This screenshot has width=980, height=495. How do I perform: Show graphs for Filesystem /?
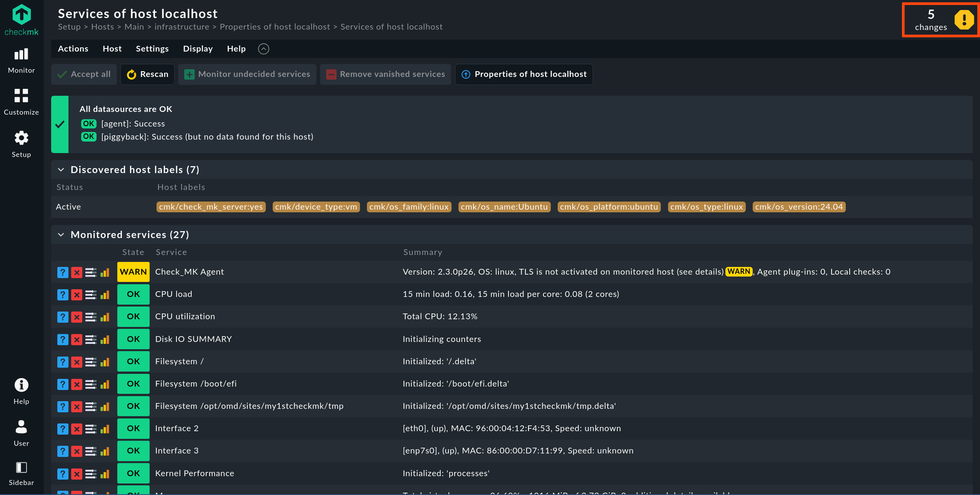(x=105, y=362)
